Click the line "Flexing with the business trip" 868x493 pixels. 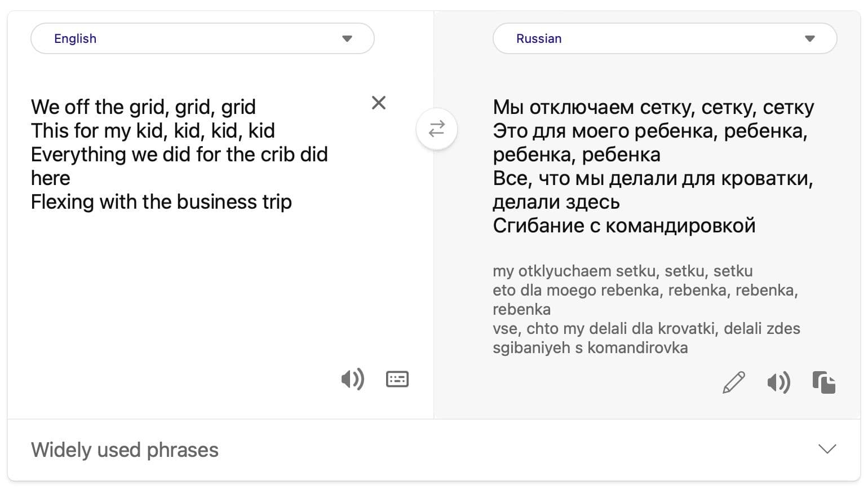click(161, 202)
